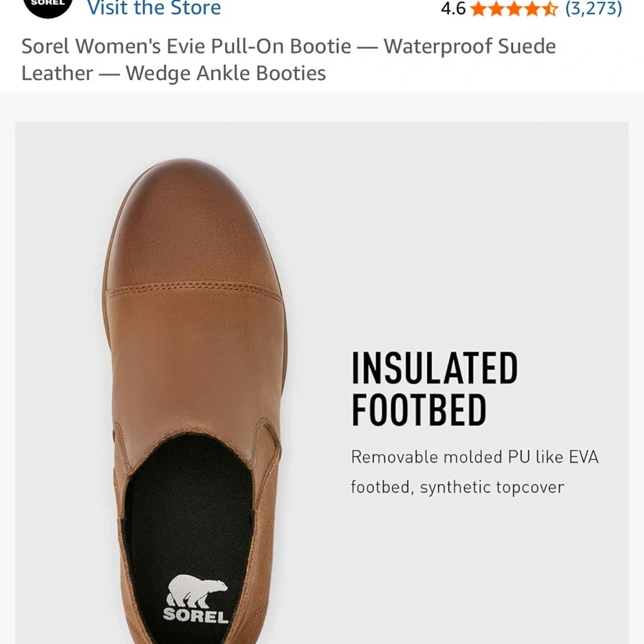644x644 pixels.
Task: Click the word FOOTBED in the heading
Action: 419,411
